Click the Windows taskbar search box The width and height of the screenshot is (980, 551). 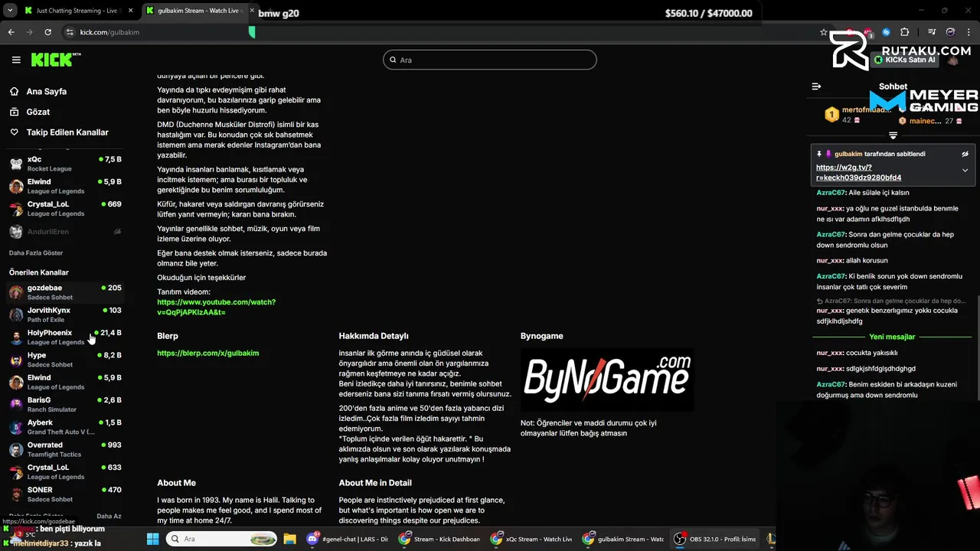tap(222, 539)
